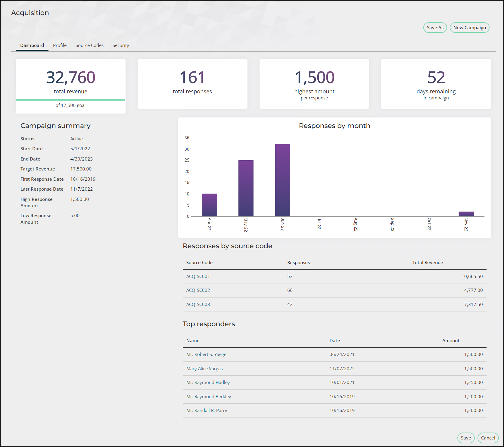Click the total revenue goal progress bar
The height and width of the screenshot is (447, 504).
70,100
